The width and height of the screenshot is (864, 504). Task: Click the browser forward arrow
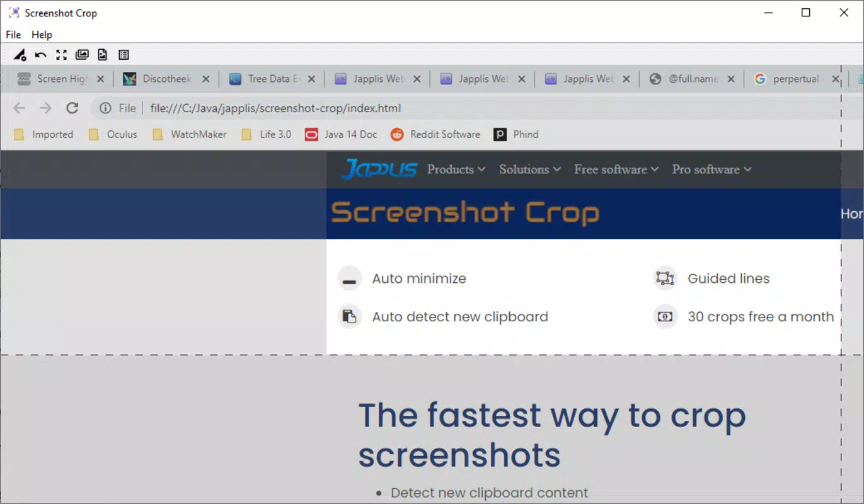click(45, 108)
